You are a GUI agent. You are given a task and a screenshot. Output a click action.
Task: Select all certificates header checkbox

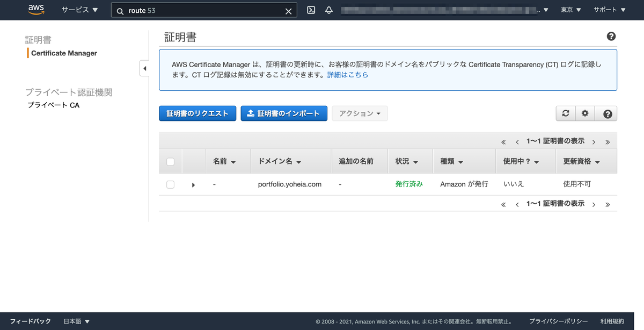click(x=171, y=161)
